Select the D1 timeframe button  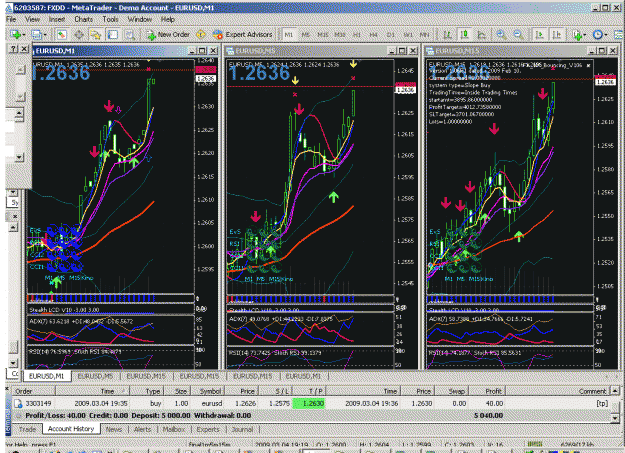pos(391,35)
